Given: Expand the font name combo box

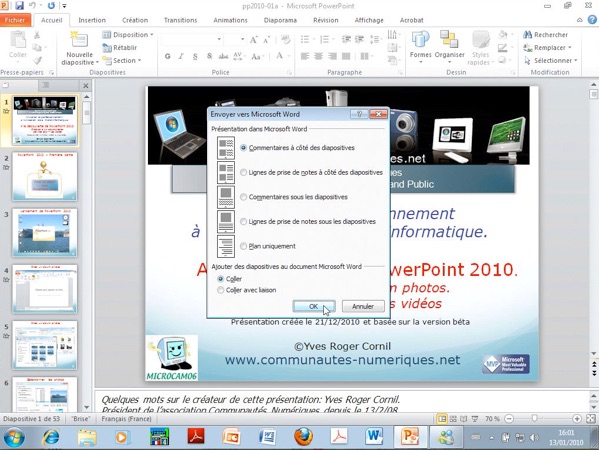Looking at the screenshot, I should point(219,39).
